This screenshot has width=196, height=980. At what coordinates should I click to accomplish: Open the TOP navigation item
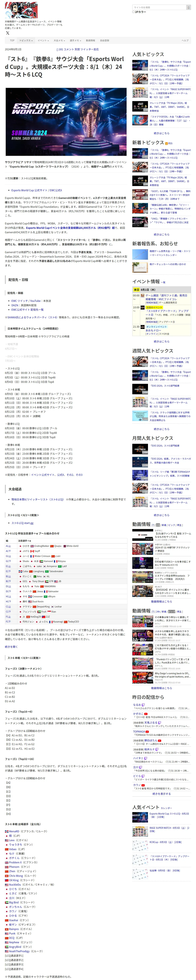pos(12,40)
